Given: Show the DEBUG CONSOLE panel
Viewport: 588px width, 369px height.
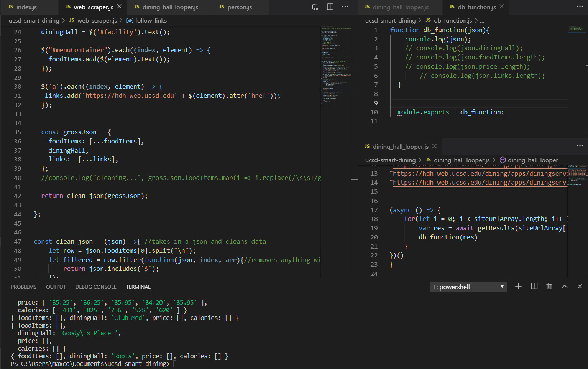Looking at the screenshot, I should point(95,287).
